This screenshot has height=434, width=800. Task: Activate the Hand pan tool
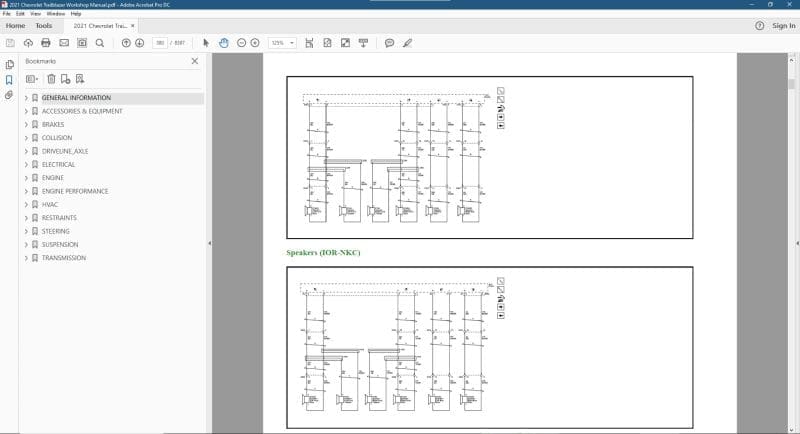click(223, 43)
